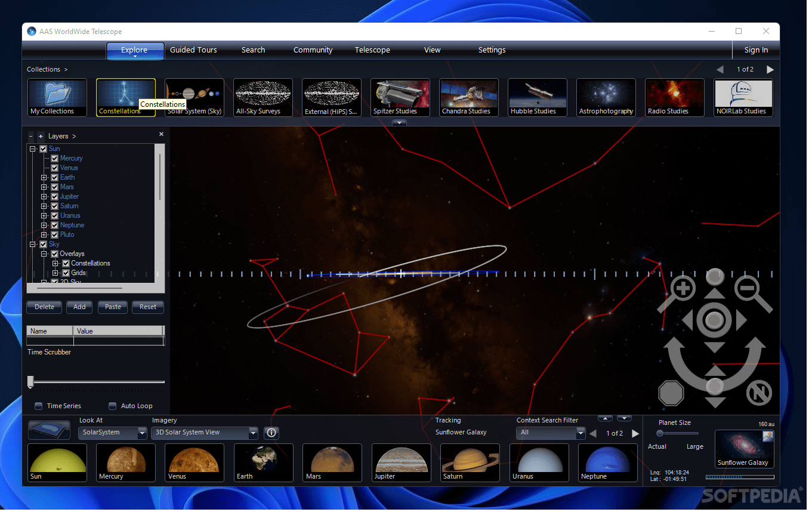Open the All-Sky Surveys collection

pos(263,98)
